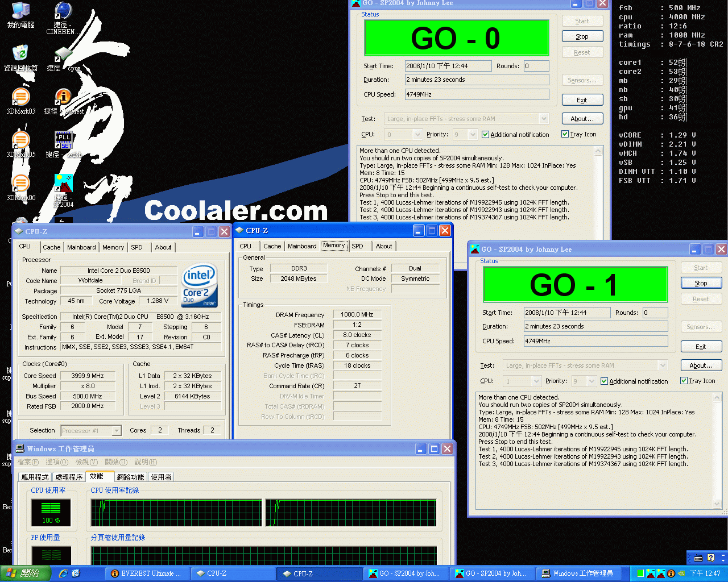
Task: Click scroll-down arrow of GO - 1 log
Action: (717, 504)
